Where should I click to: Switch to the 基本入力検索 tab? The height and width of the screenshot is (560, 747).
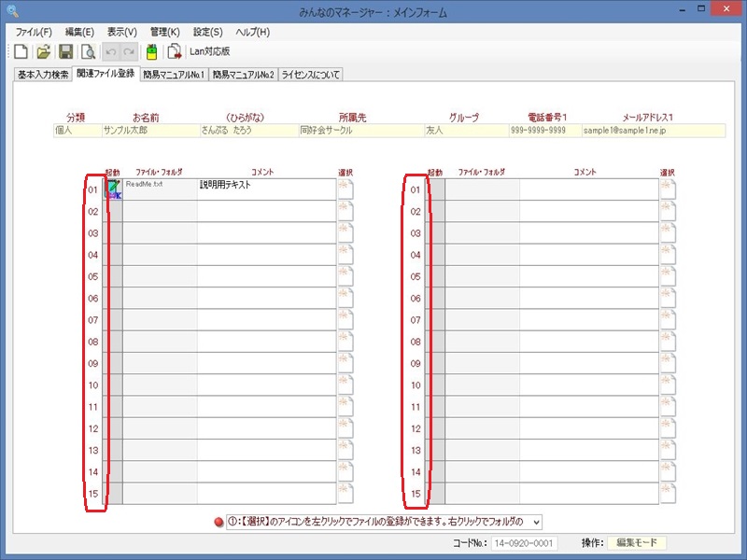coord(43,74)
